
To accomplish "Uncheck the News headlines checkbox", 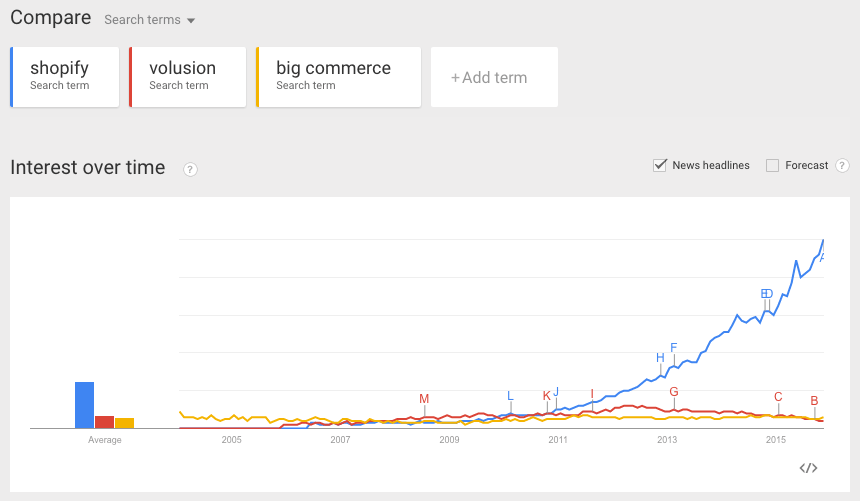I will pyautogui.click(x=660, y=165).
